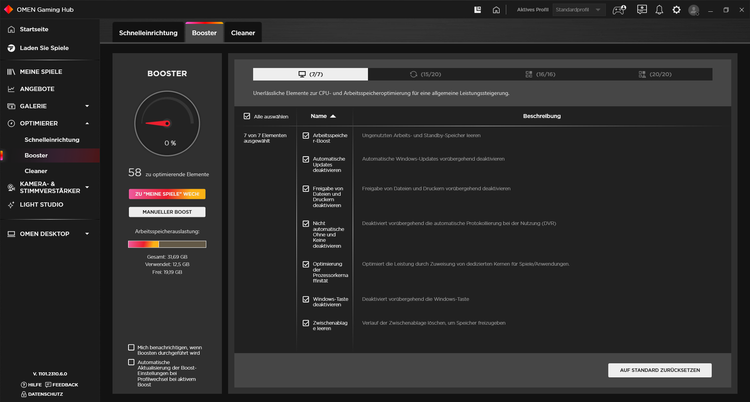Viewport: 750px width, 402px height.
Task: Uncheck Arbeitsspeicher-Boost checkbox
Action: 306,136
